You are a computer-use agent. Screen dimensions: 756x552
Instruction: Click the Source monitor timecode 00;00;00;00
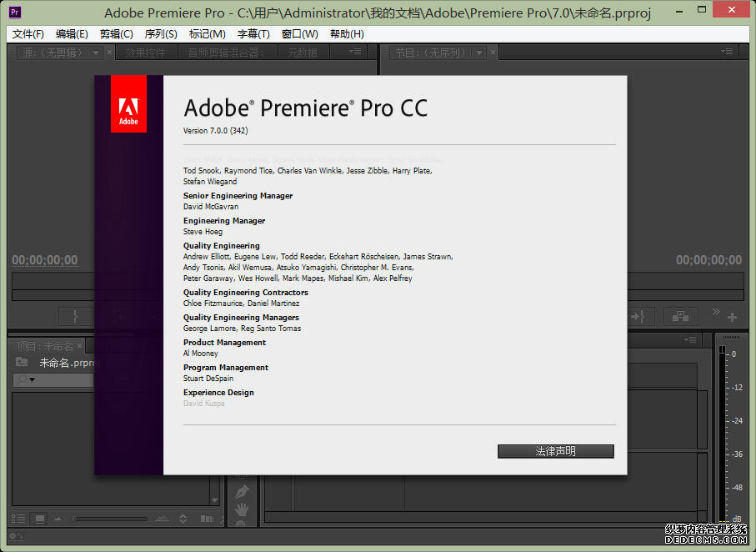click(x=45, y=260)
